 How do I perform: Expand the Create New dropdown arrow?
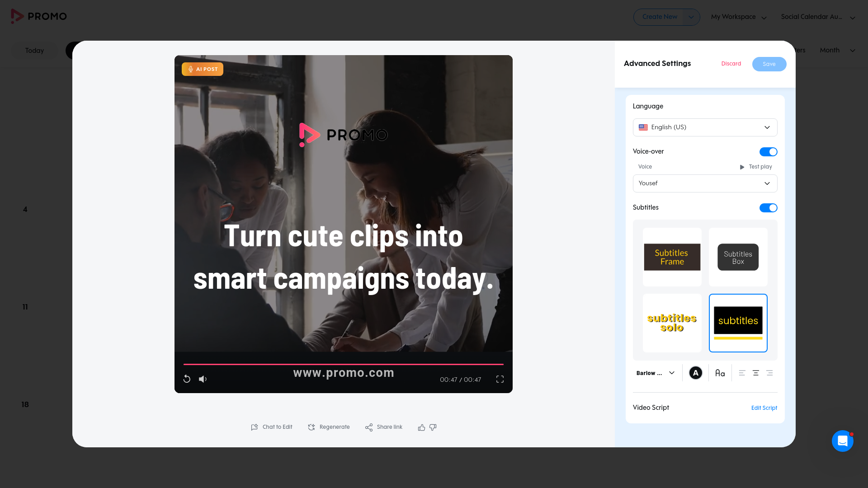pyautogui.click(x=691, y=17)
